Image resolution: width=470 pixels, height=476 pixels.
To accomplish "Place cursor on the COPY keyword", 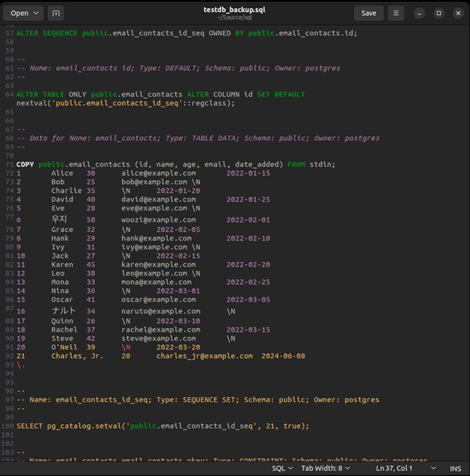I will click(25, 164).
